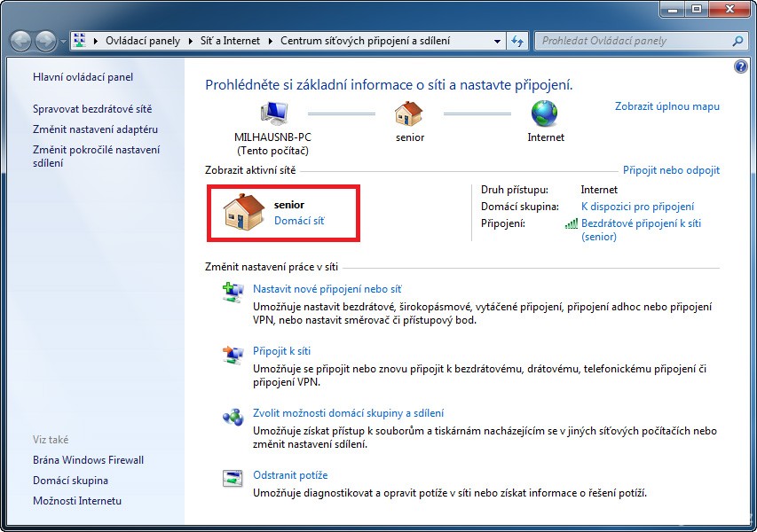Click the Back navigation arrow
Viewport: 757px width, 532px height.
pyautogui.click(x=20, y=41)
